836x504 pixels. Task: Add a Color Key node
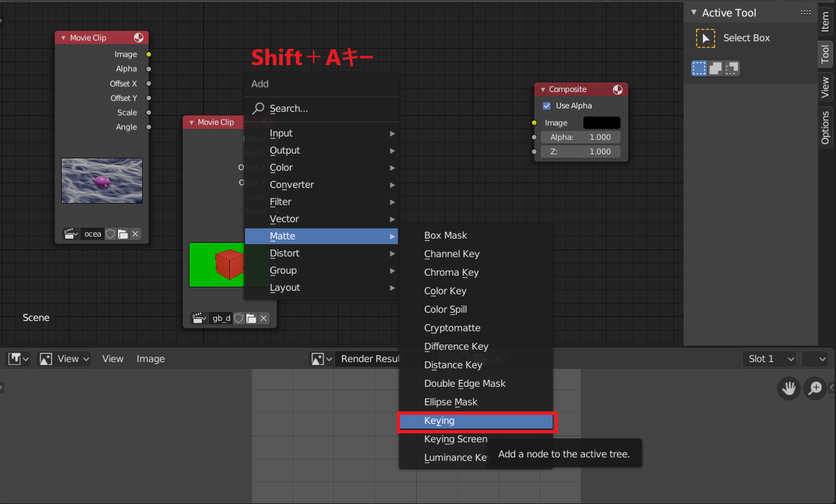476,291
